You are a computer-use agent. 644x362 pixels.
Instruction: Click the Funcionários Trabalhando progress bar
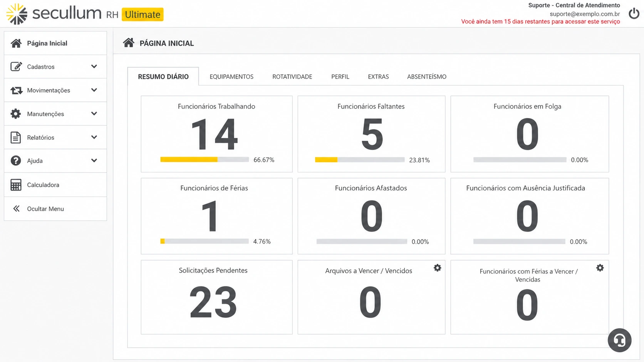click(x=205, y=160)
